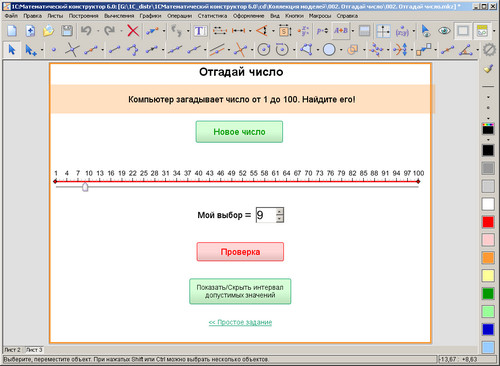
Task: Open the Статистика menu
Action: [212, 16]
